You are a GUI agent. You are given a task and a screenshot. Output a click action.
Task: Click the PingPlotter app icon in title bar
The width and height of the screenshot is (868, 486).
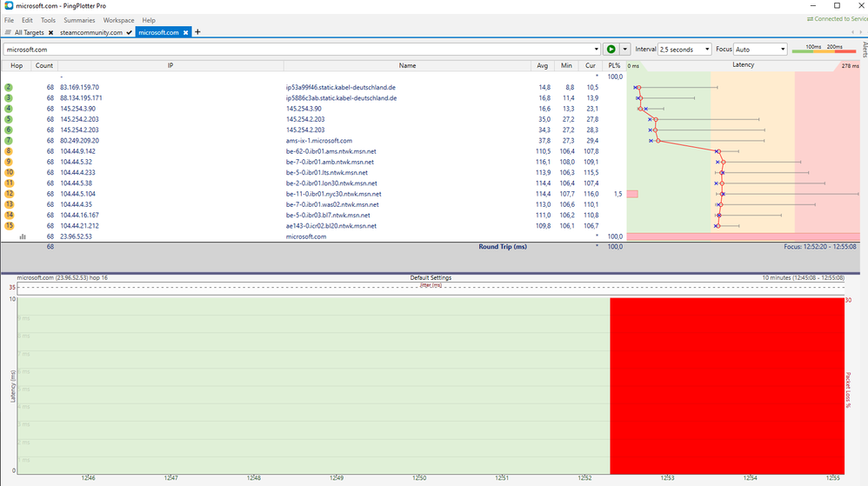[9, 5]
